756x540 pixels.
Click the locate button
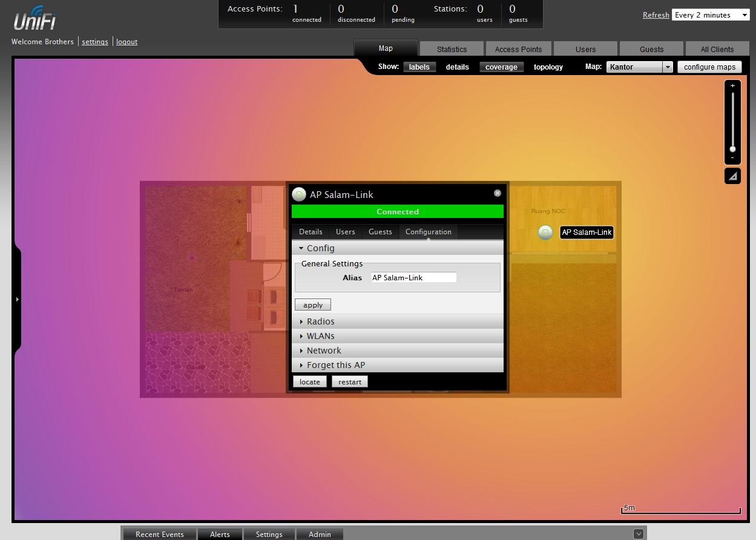click(310, 381)
